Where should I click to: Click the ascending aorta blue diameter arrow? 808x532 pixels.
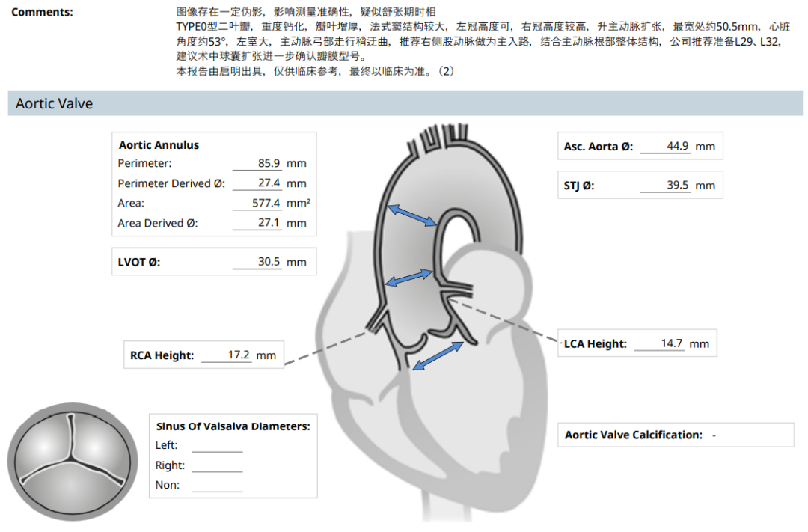412,214
